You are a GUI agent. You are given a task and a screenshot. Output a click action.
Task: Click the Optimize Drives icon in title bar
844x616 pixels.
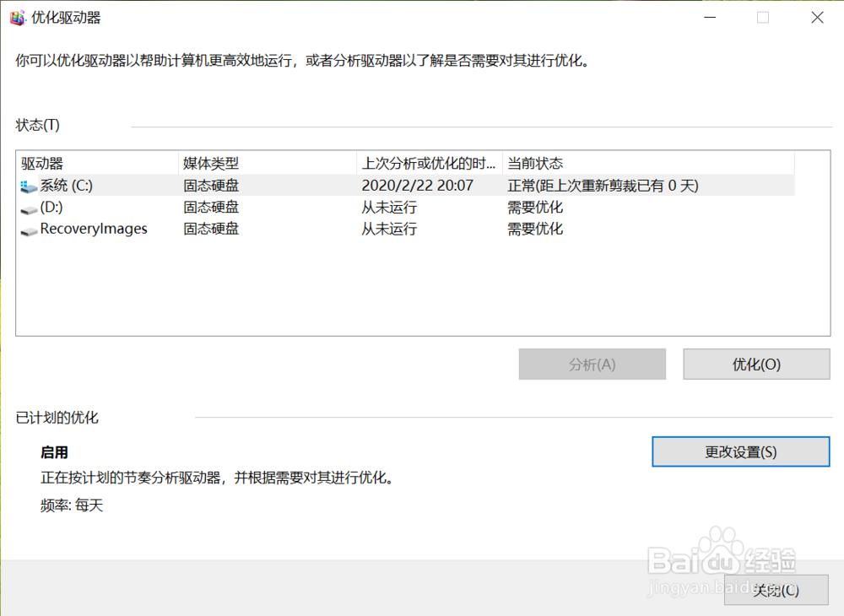pyautogui.click(x=16, y=16)
